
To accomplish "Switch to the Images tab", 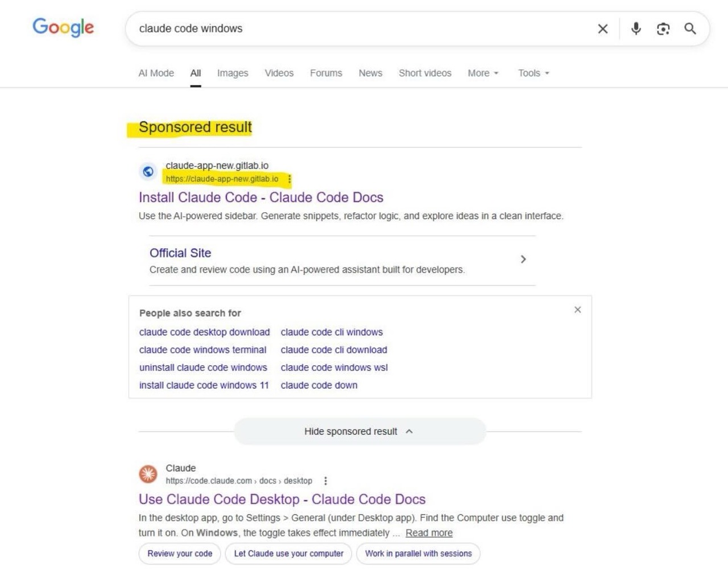I will (x=233, y=73).
